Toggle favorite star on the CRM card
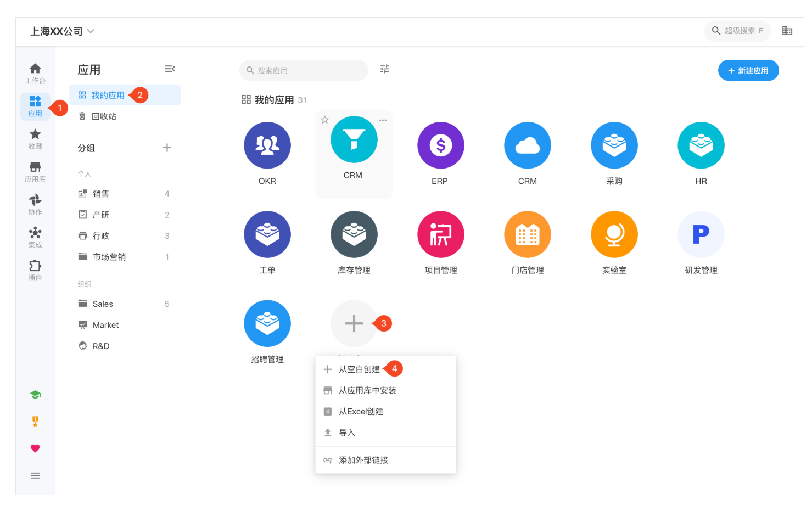 click(x=325, y=120)
